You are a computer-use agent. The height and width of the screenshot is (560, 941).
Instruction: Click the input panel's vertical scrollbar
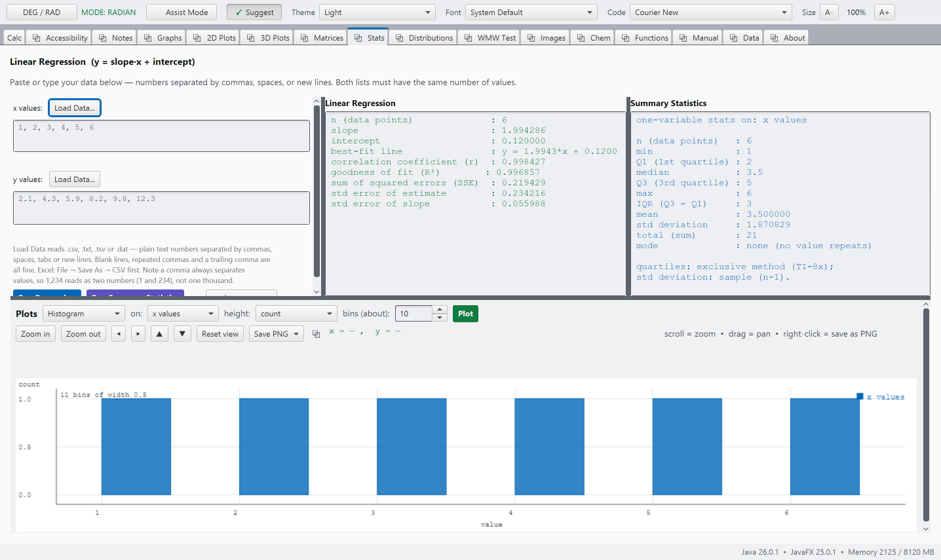click(x=317, y=190)
